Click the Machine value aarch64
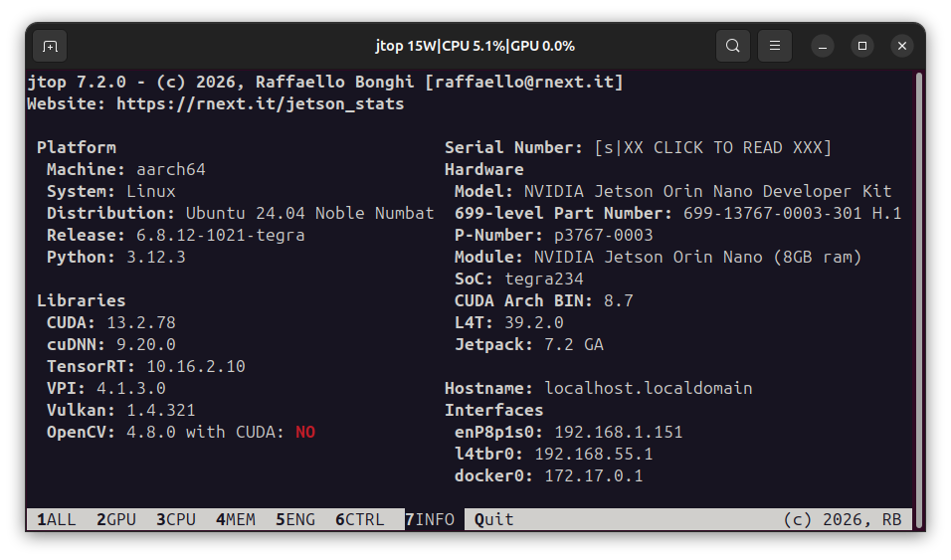The width and height of the screenshot is (951, 560). 171,170
